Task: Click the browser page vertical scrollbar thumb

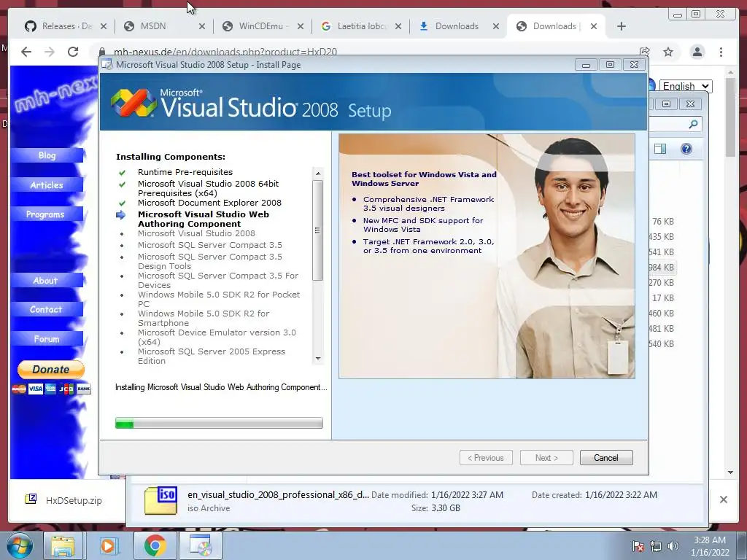Action: click(x=730, y=117)
